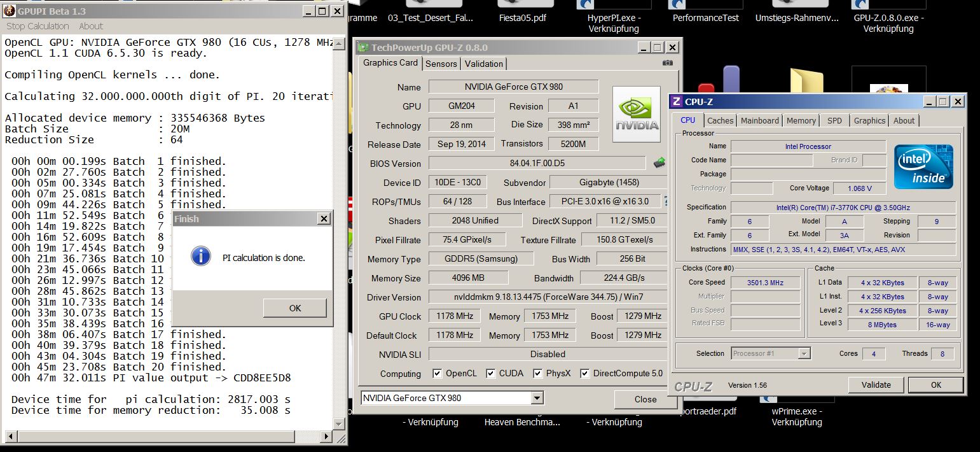Click the Driver Version field in GPU-Z
Image resolution: width=980 pixels, height=452 pixels.
[x=548, y=297]
